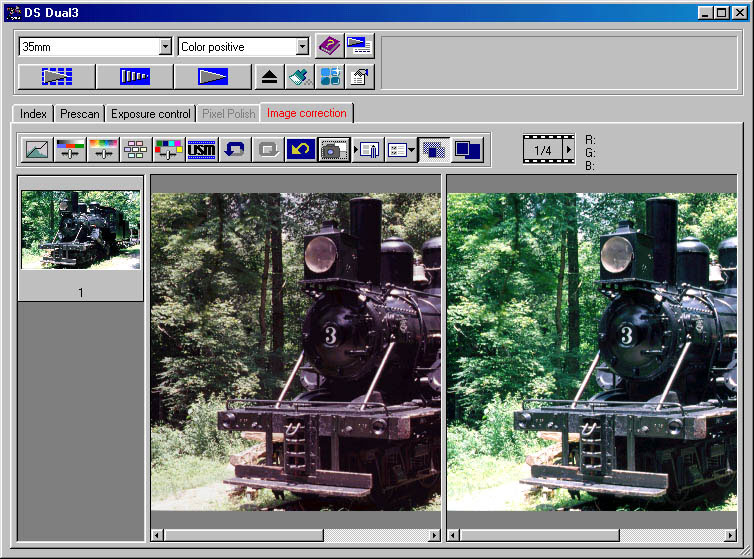Viewport: 754px width, 559px height.
Task: Click the horizontal scrollbar under the left preview
Action: (295, 536)
